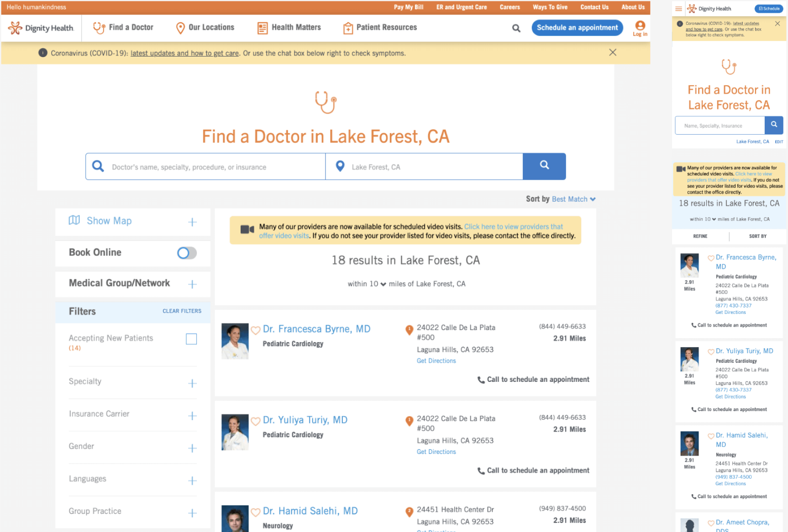Viewport: 788px width, 532px height.
Task: Open mobile within 10 miles dropdown
Action: 710,219
